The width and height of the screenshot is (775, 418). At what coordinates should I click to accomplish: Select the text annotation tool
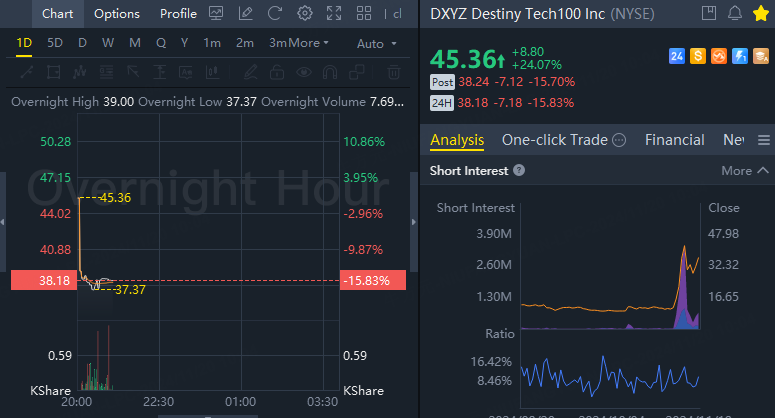click(x=186, y=73)
